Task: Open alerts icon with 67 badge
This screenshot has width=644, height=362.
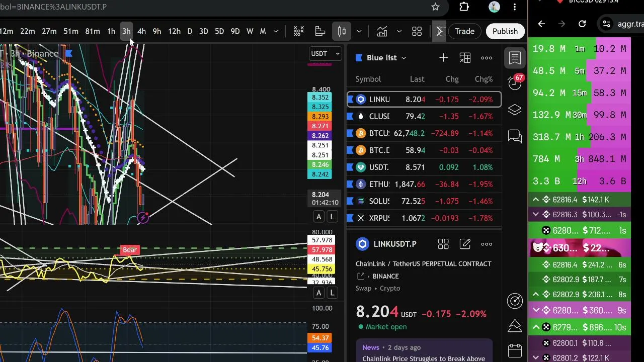Action: pyautogui.click(x=515, y=82)
